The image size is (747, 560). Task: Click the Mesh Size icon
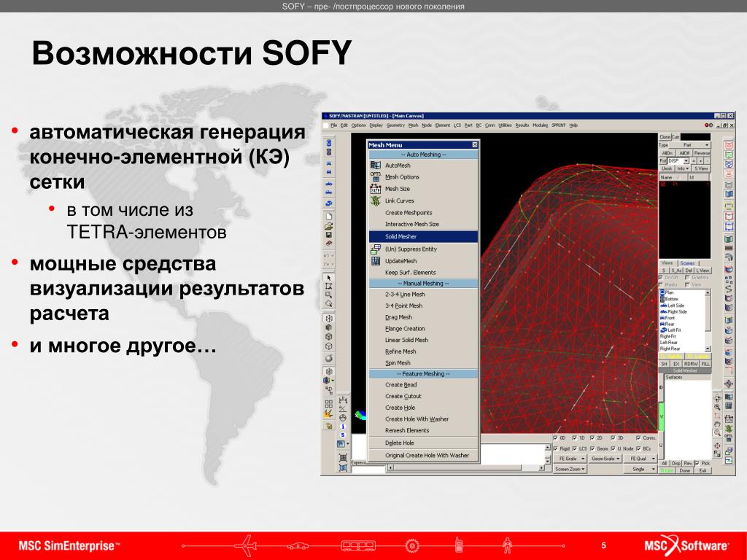point(376,189)
